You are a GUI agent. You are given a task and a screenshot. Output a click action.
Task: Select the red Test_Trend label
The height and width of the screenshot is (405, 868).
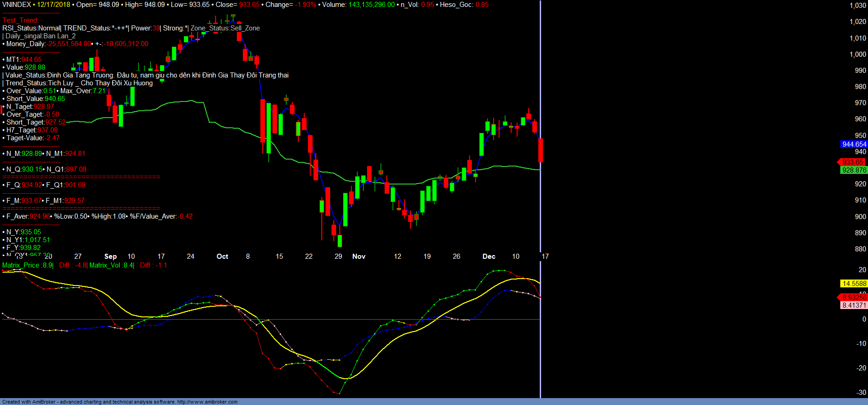(x=20, y=20)
